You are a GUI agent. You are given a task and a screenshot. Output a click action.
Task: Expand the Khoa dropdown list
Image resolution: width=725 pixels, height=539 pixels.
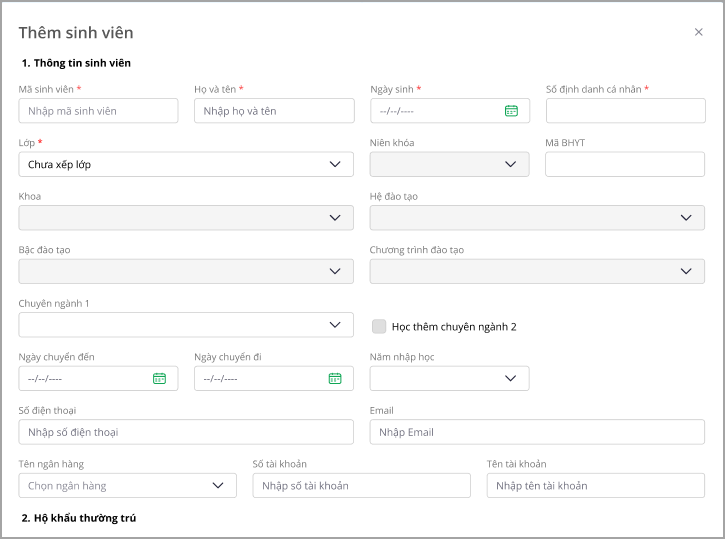pyautogui.click(x=186, y=218)
